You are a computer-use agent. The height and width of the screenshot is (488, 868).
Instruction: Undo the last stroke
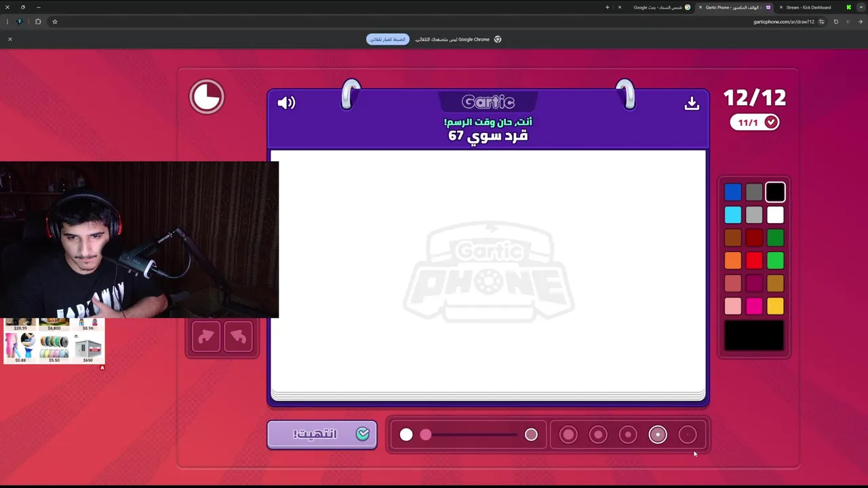[238, 336]
